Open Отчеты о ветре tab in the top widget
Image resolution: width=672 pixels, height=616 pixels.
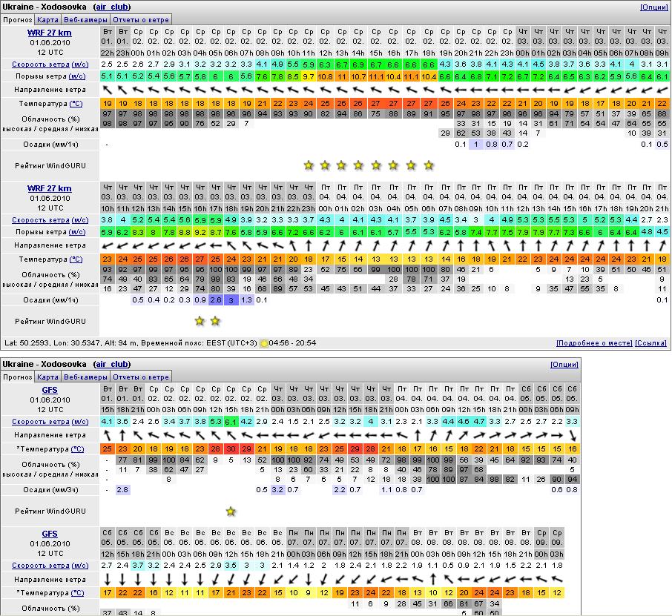[142, 20]
